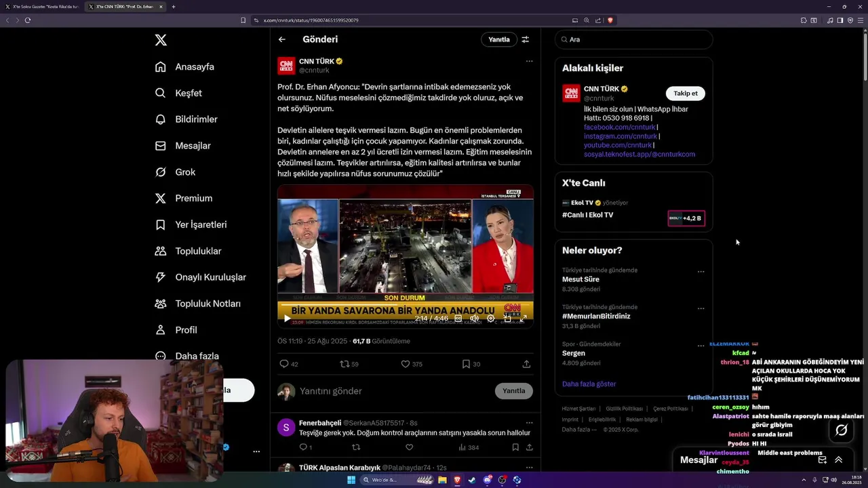Open Onaylı Kuruluşlar
This screenshot has height=488, width=868.
coord(200,277)
